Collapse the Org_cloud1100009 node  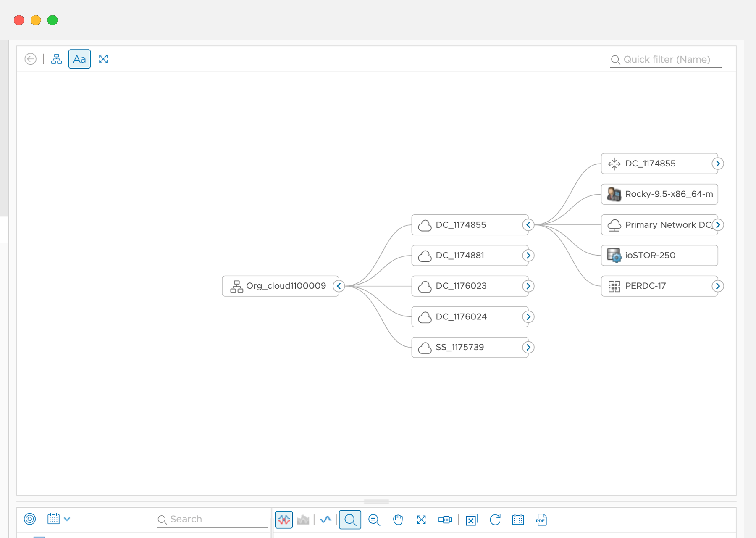[x=339, y=286]
